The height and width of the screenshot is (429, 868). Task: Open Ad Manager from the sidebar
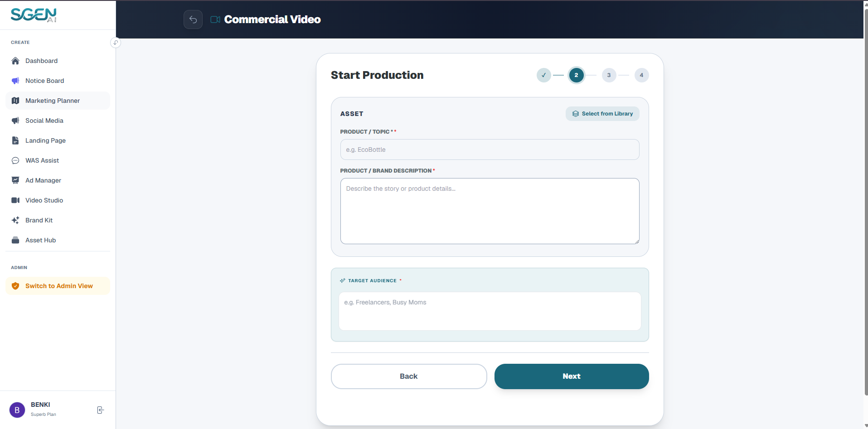[x=58, y=180]
